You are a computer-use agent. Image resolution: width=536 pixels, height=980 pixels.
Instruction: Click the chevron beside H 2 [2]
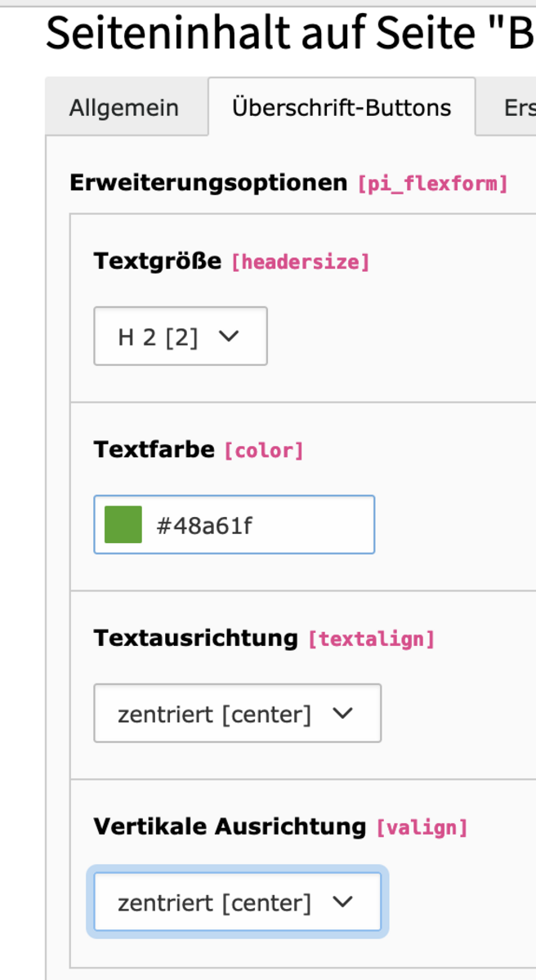pos(229,336)
